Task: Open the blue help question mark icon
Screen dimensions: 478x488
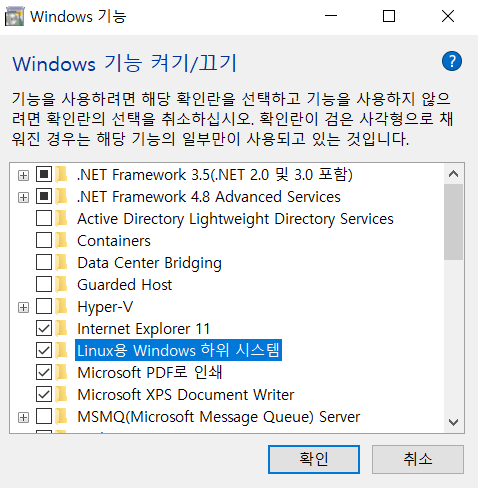Action: point(452,61)
